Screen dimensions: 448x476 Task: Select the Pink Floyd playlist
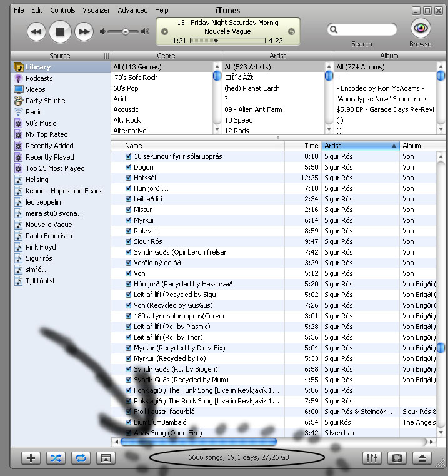pos(41,247)
